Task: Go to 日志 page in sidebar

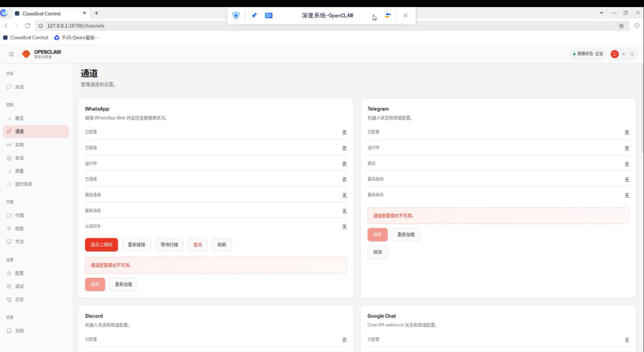Action: pos(19,300)
